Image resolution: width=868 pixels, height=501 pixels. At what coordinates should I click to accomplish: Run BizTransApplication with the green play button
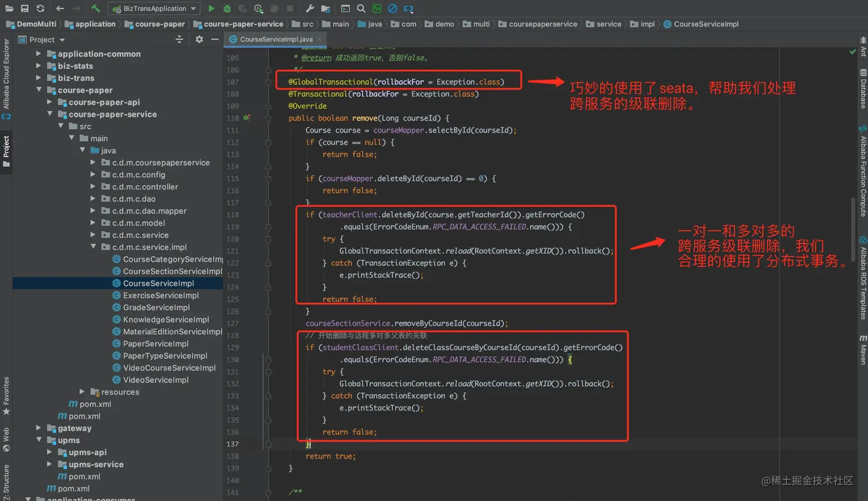211,9
